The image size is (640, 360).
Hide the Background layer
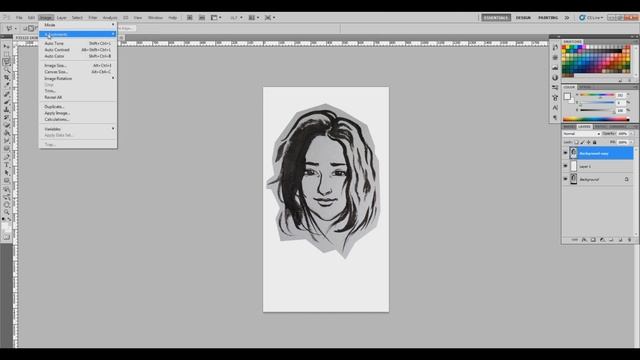pyautogui.click(x=566, y=179)
